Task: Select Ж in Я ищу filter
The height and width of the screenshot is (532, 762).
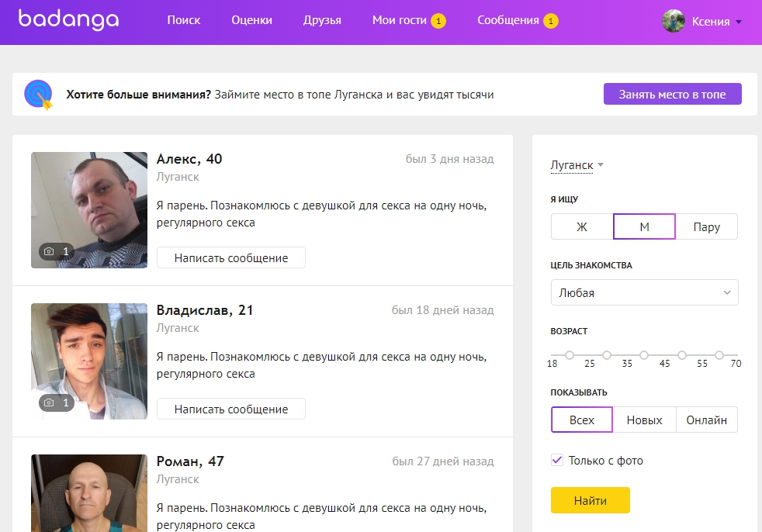Action: (582, 227)
